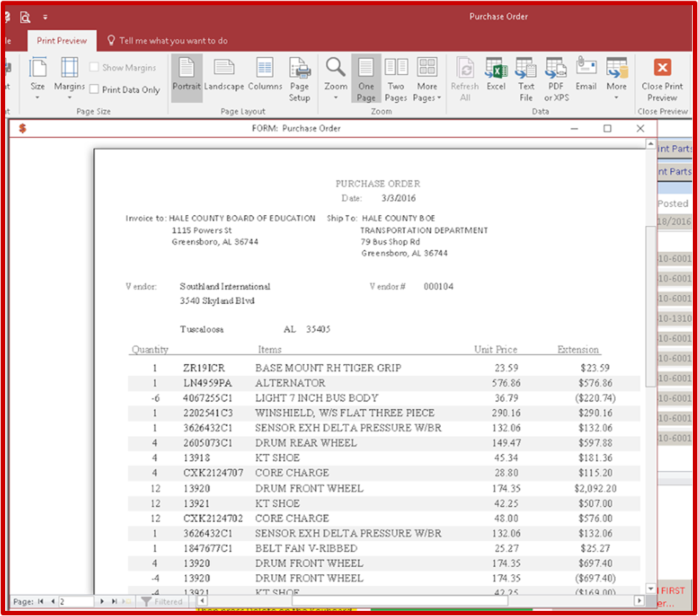Open the Margins options

click(x=69, y=78)
